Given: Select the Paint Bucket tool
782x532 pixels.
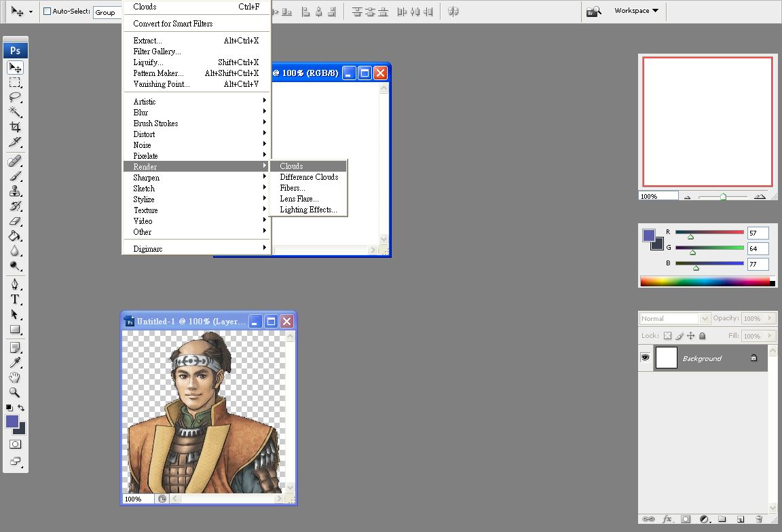Looking at the screenshot, I should (x=15, y=236).
